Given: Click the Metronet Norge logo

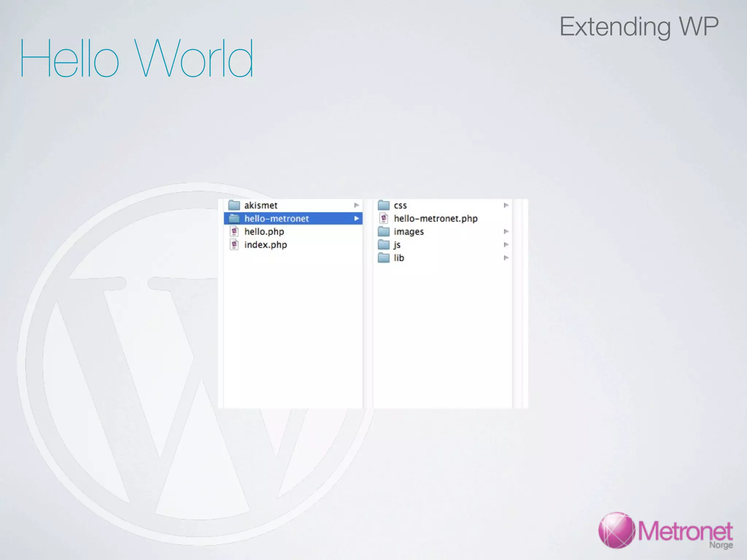Looking at the screenshot, I should click(x=666, y=530).
